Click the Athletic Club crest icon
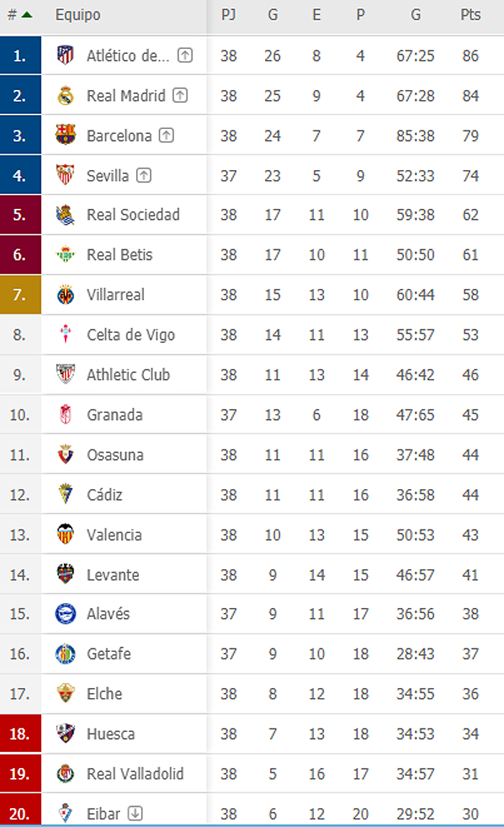This screenshot has height=827, width=504. point(66,375)
